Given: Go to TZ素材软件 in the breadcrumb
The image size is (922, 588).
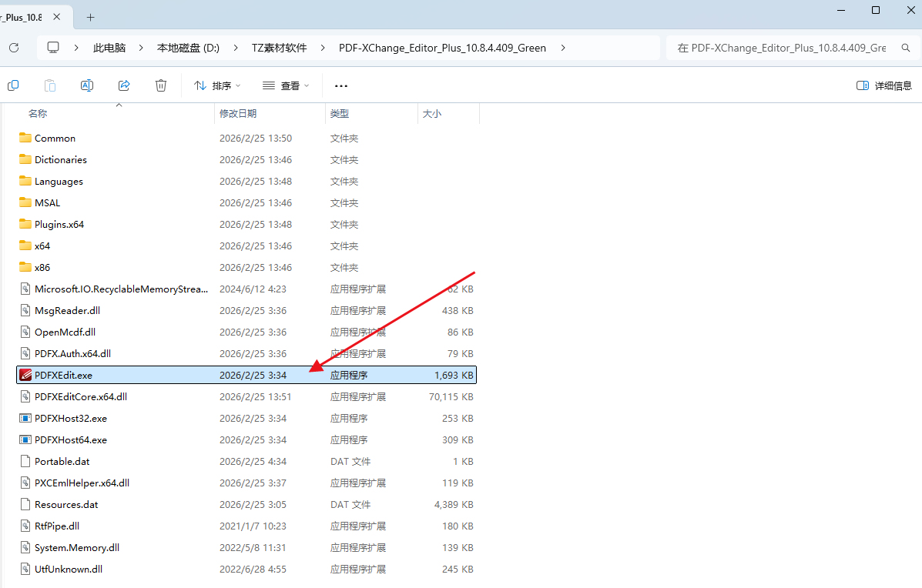Looking at the screenshot, I should [x=280, y=48].
